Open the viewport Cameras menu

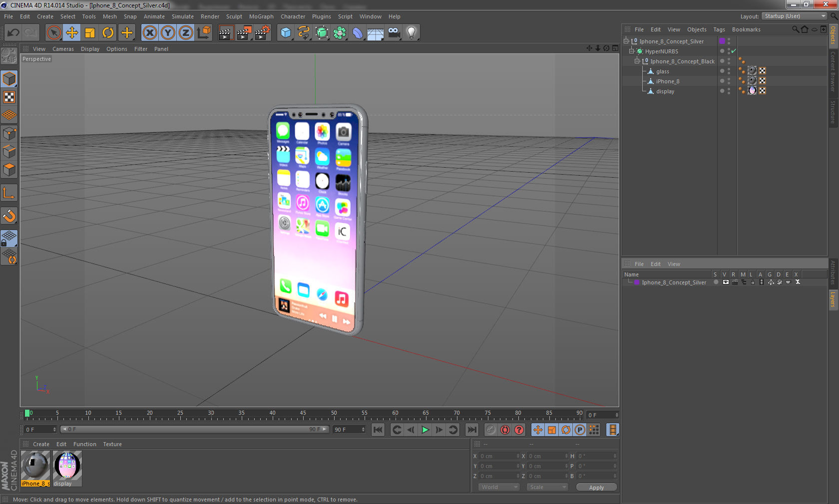pyautogui.click(x=63, y=49)
